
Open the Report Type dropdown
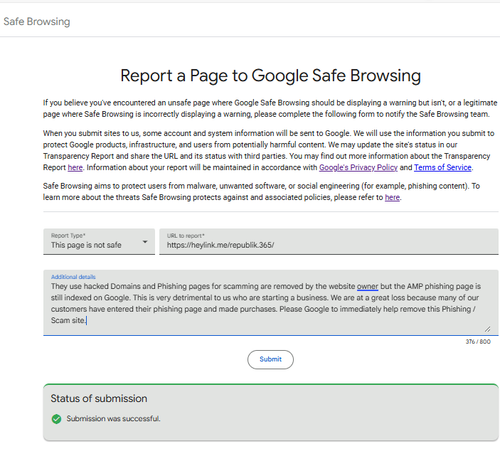point(99,242)
